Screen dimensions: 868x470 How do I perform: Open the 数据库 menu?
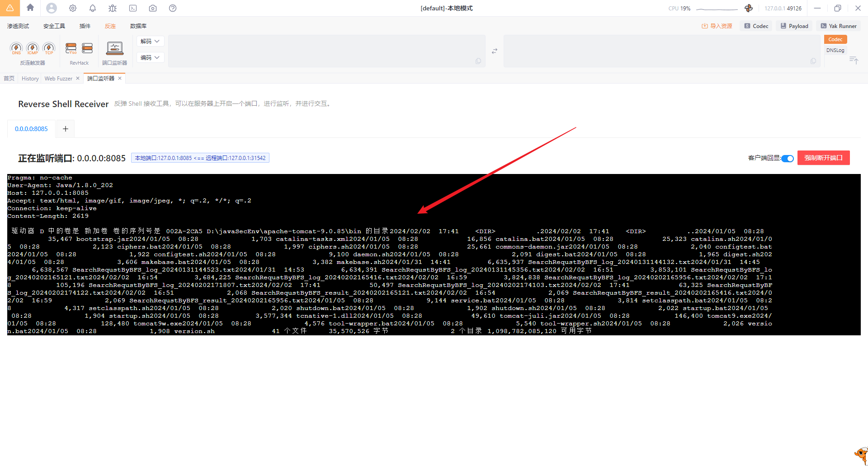point(138,26)
